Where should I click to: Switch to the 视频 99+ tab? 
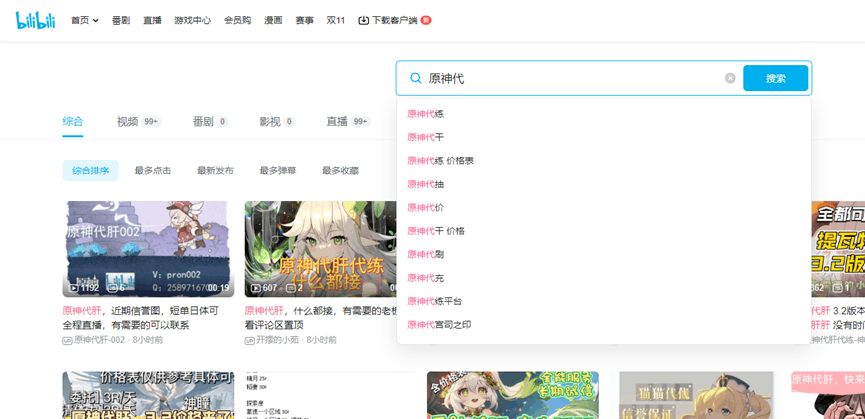(x=139, y=122)
